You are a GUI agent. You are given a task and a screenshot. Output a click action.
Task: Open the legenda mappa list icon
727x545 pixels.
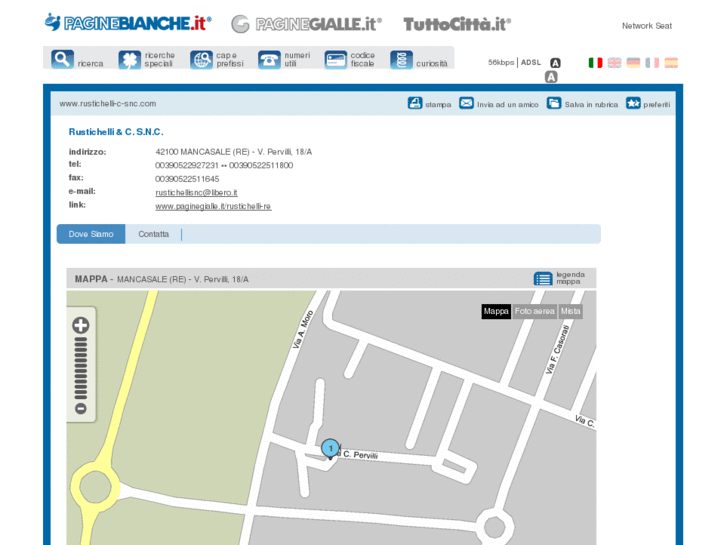click(x=543, y=279)
